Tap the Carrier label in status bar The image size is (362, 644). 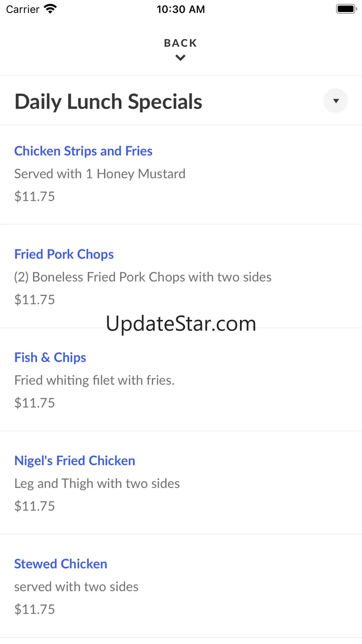coord(22,9)
